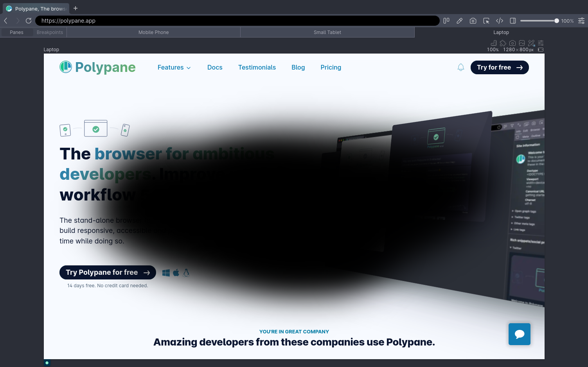Select the Mobile Phone pane tab
Screen dimensions: 588x367
pos(153,32)
